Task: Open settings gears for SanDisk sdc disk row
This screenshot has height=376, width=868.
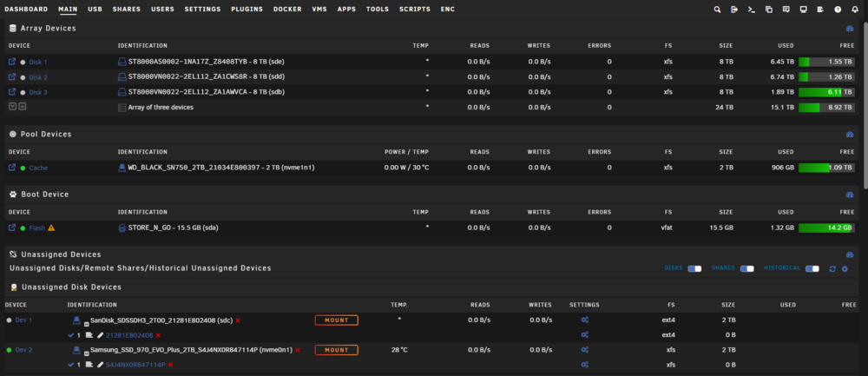Action: pyautogui.click(x=584, y=320)
